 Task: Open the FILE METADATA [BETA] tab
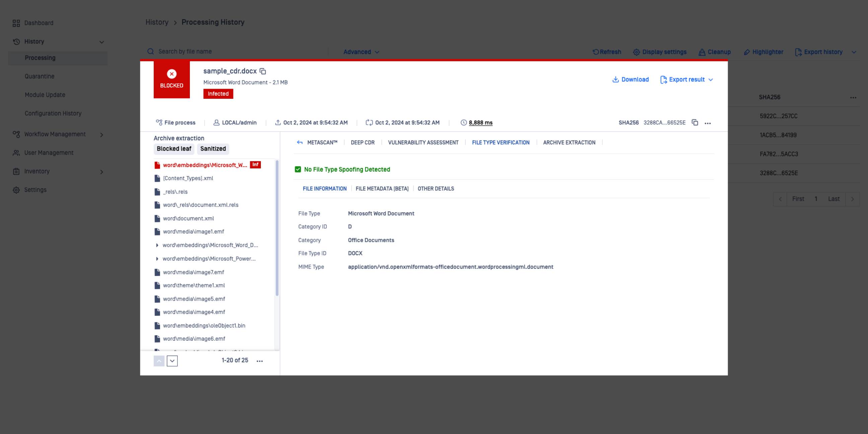pyautogui.click(x=382, y=189)
